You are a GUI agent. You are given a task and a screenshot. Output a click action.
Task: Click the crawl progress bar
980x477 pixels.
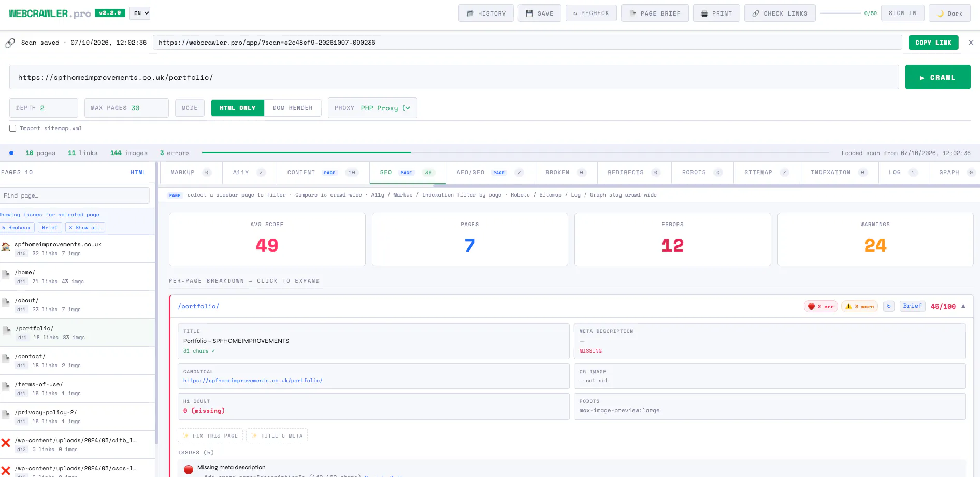(x=515, y=152)
